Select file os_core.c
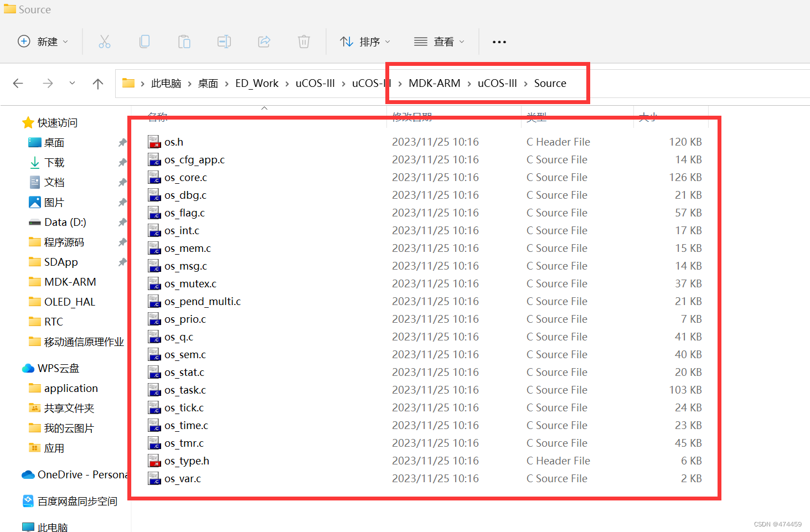This screenshot has height=532, width=810. coord(185,178)
